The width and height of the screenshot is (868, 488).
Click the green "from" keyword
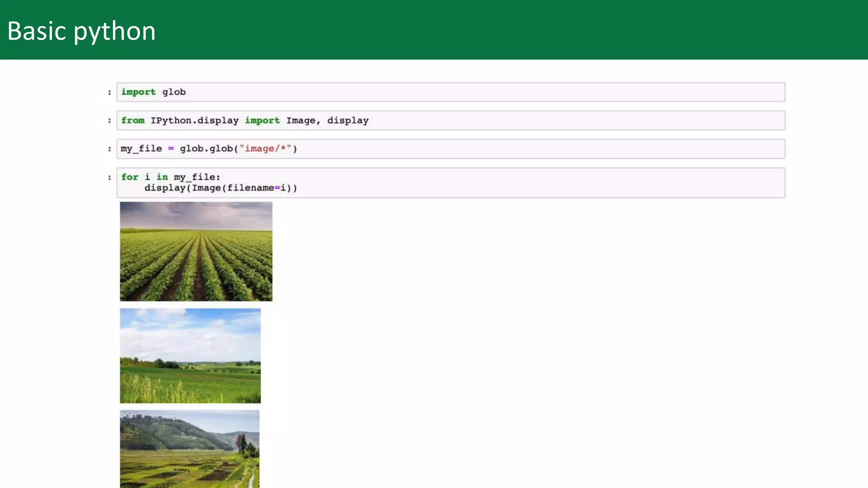coord(133,120)
